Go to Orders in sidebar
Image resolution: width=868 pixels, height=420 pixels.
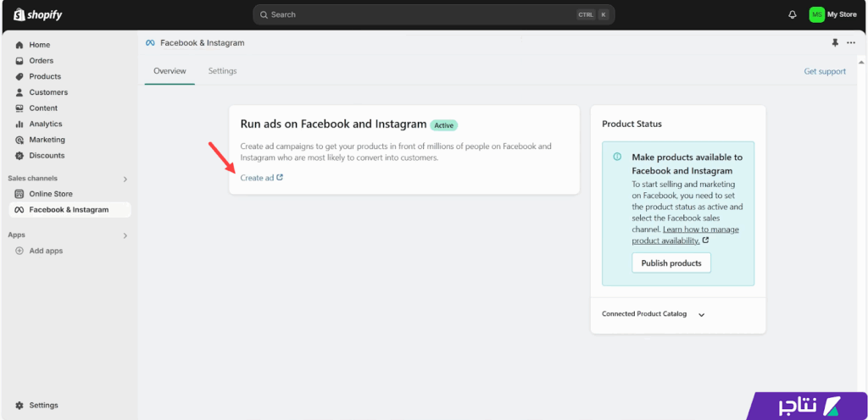click(x=41, y=61)
